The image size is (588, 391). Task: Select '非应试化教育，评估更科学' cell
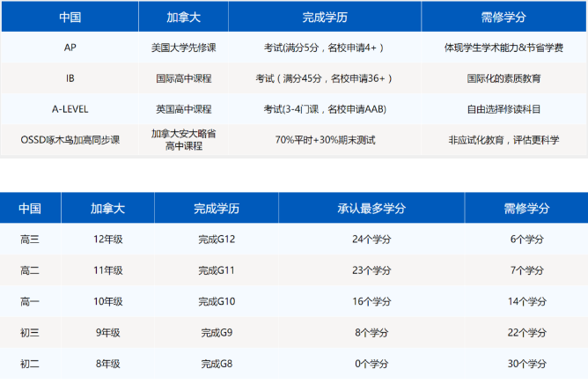(503, 140)
